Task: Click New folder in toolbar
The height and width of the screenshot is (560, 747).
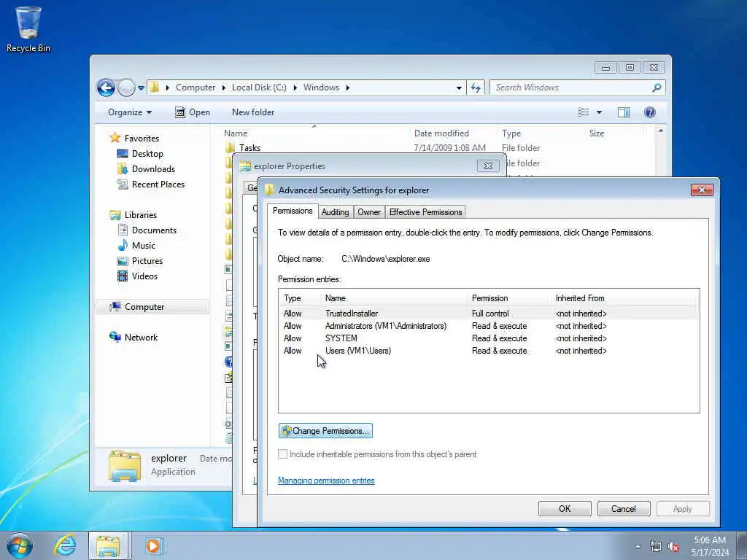Action: tap(253, 112)
